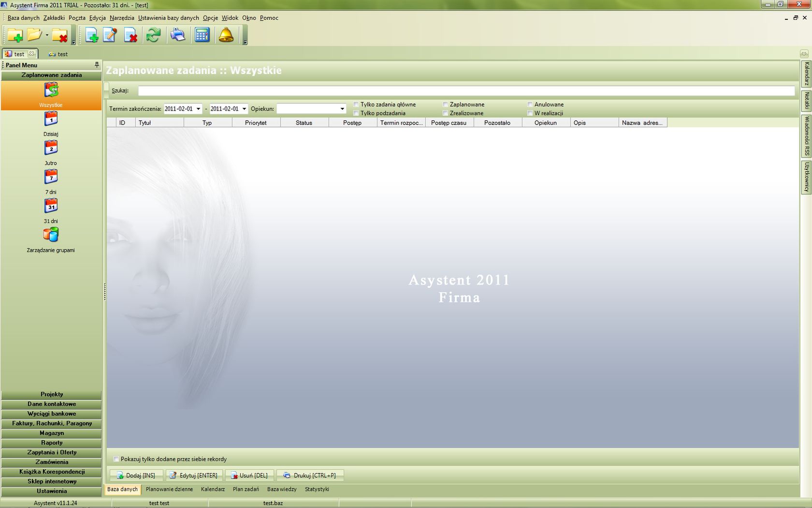Close the first test tab via its x
Screen dimensions: 812x508
31,54
